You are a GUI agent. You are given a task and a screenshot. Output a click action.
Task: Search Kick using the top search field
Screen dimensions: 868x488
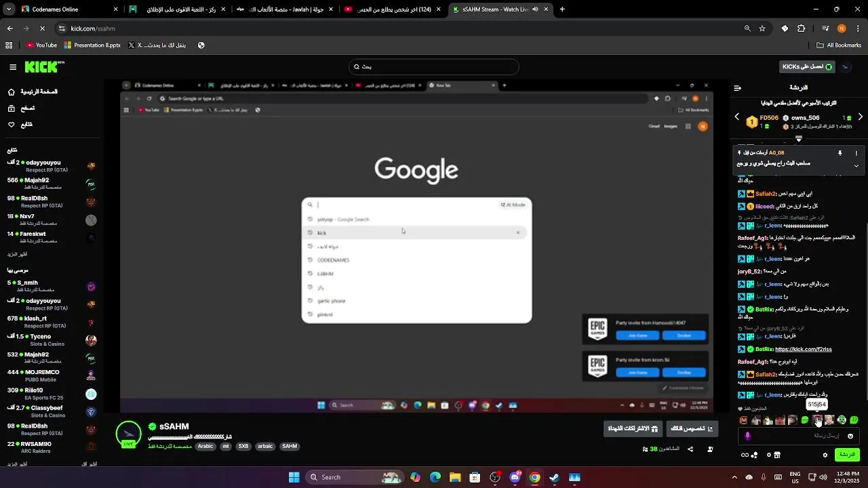click(434, 66)
